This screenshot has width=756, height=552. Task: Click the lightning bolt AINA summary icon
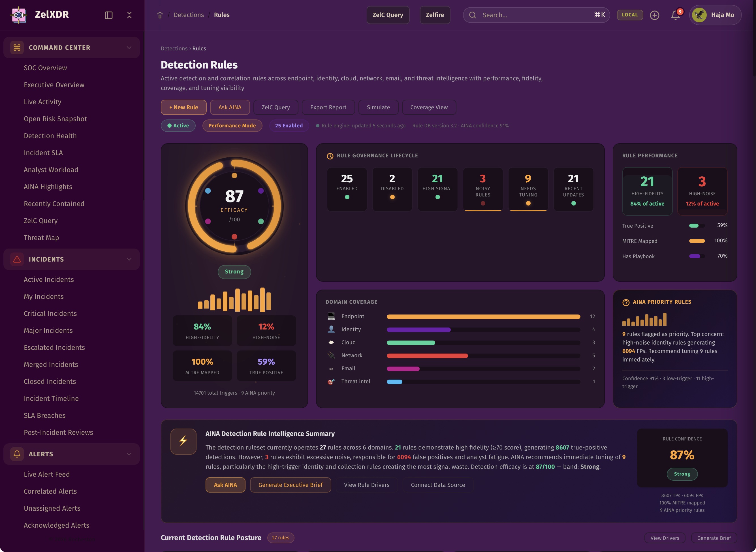click(183, 441)
